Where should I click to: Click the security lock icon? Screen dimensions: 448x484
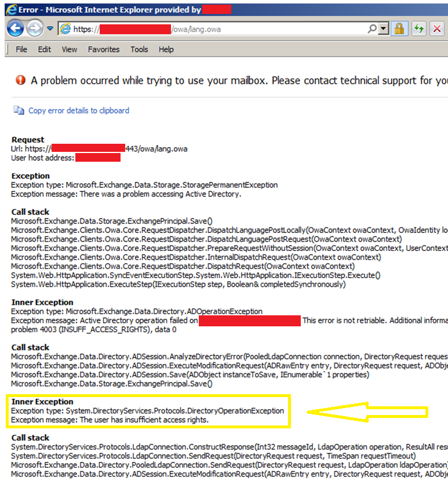(x=399, y=29)
